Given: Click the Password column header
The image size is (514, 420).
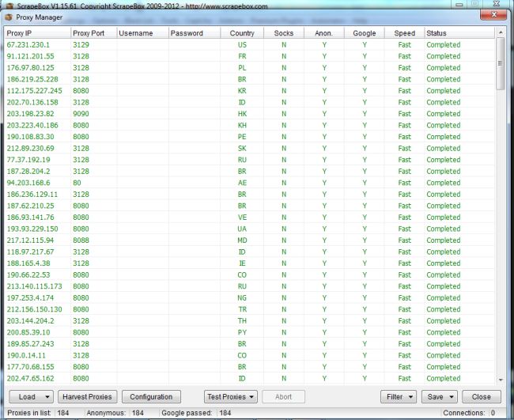Looking at the screenshot, I should [x=195, y=33].
